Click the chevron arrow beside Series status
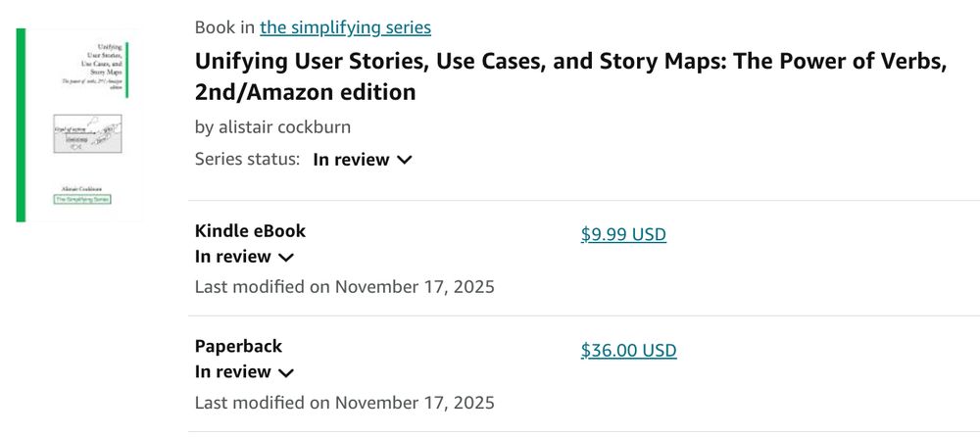980x437 pixels. pos(404,160)
